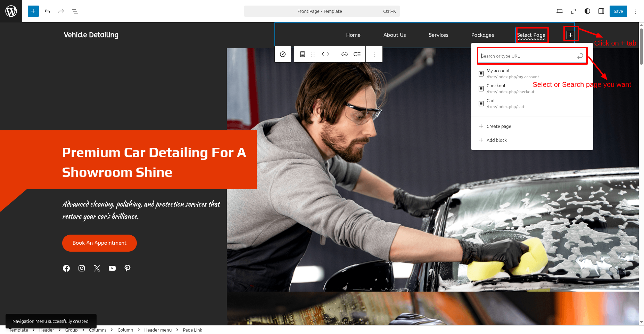The height and width of the screenshot is (334, 644).
Task: Click the link icon in block toolbar
Action: (344, 54)
